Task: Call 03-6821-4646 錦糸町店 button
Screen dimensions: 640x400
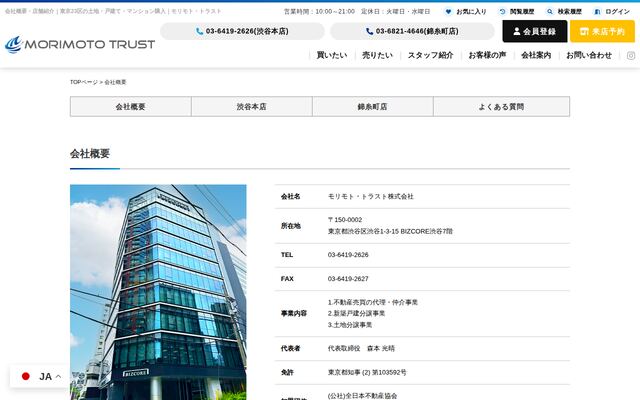Action: point(412,31)
